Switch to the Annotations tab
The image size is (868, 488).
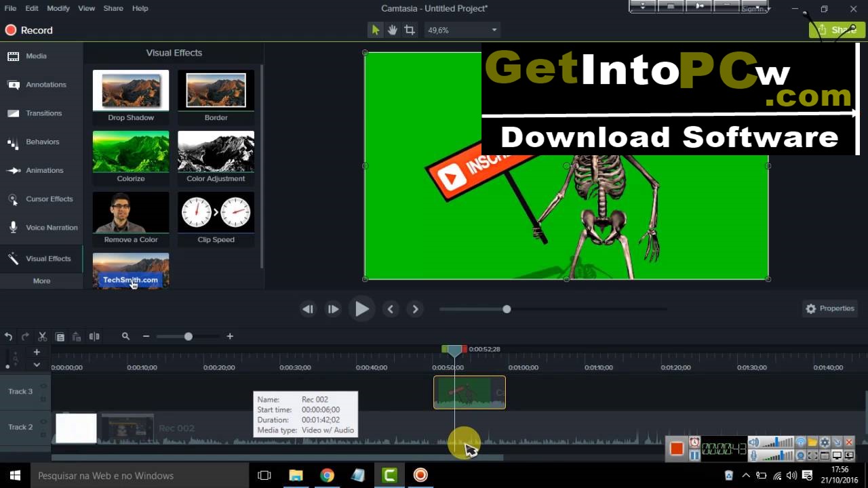pos(41,85)
